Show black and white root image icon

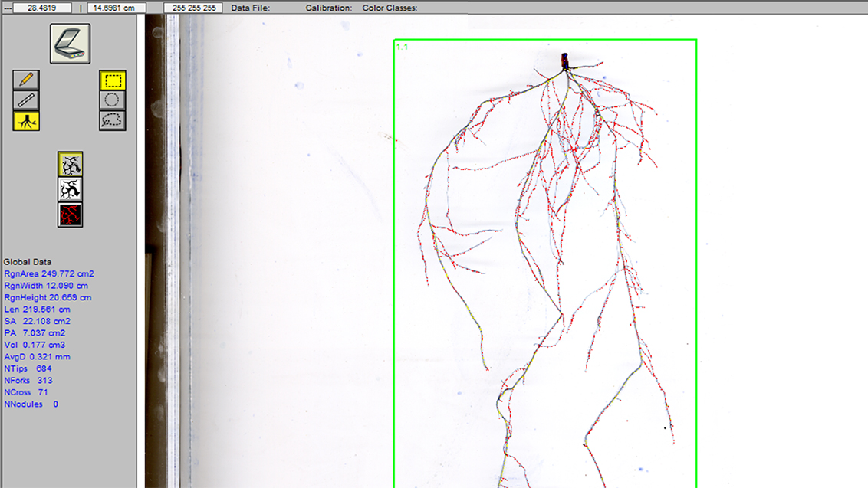(x=71, y=189)
